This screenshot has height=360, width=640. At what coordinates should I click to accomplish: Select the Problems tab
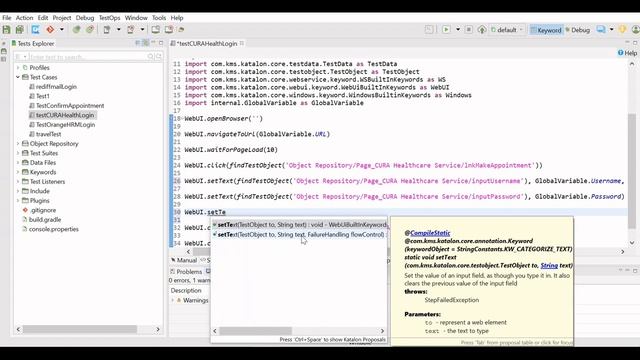[x=186, y=271]
